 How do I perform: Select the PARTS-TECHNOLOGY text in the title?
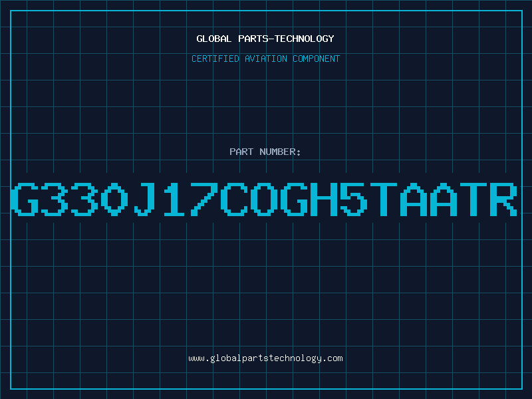point(286,39)
